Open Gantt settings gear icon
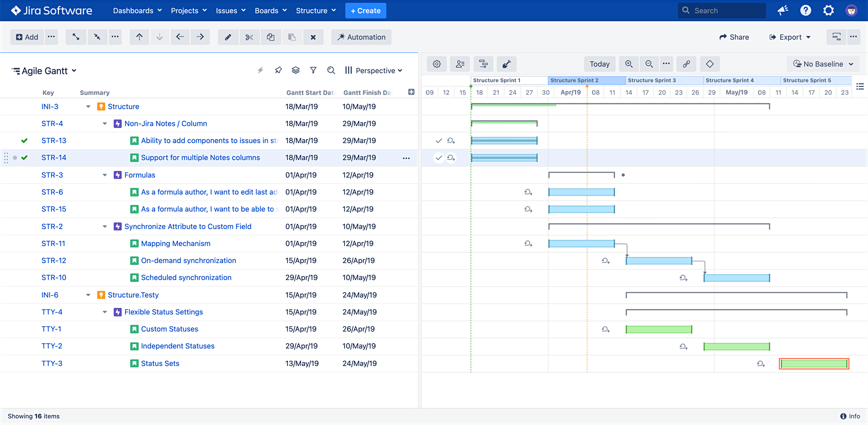The width and height of the screenshot is (868, 425). 437,64
